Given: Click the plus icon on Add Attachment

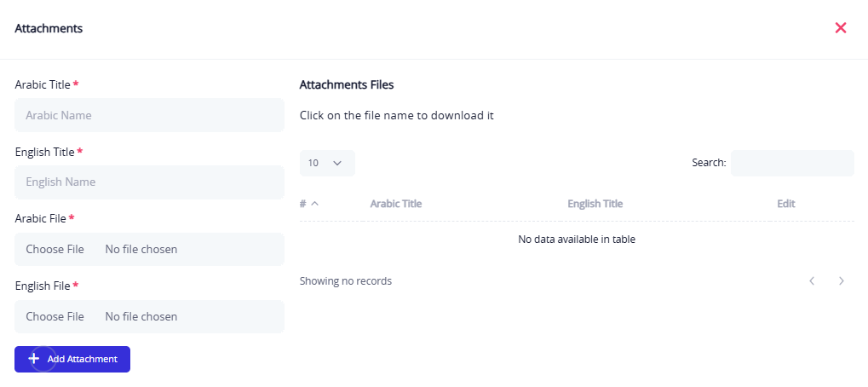Looking at the screenshot, I should pos(34,359).
